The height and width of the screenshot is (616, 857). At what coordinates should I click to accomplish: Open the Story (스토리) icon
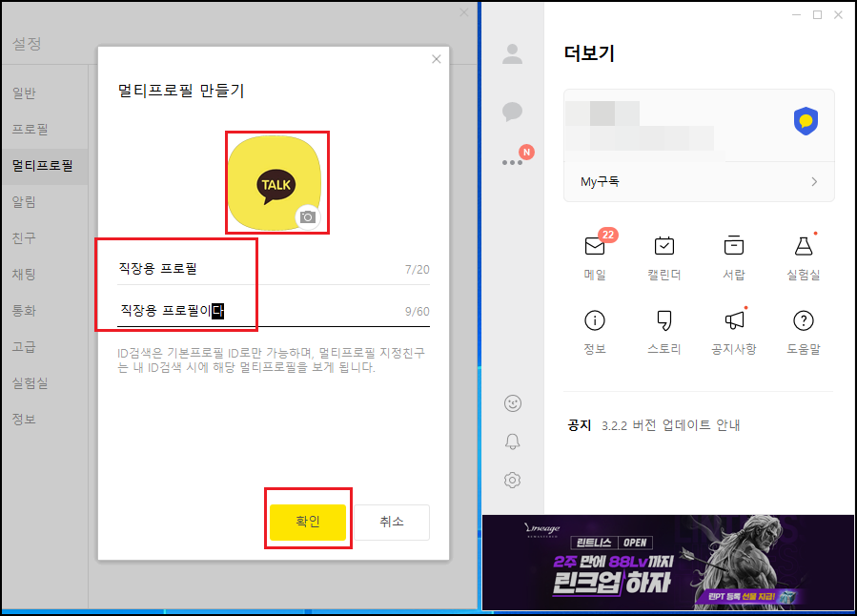664,320
